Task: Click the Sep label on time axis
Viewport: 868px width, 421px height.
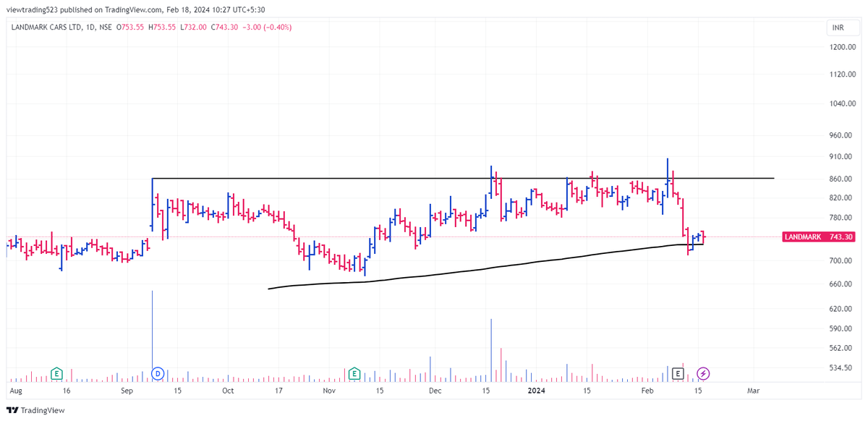Action: (x=127, y=391)
